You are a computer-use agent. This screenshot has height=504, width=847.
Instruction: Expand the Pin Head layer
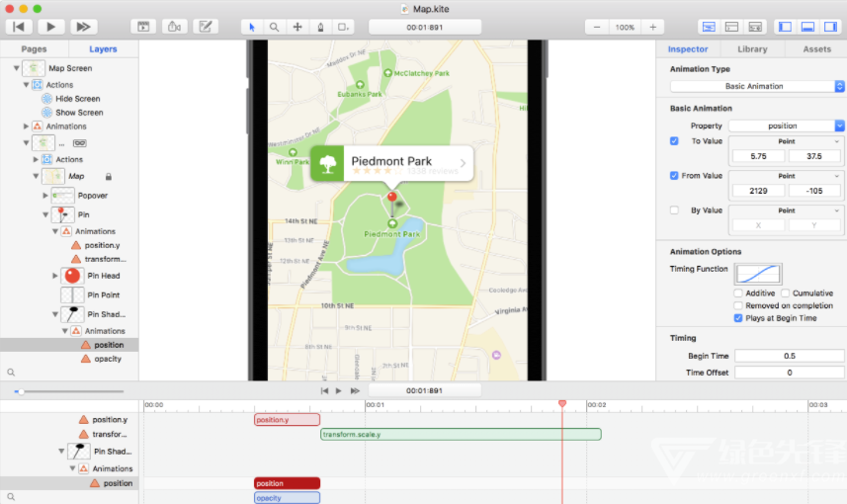tap(55, 276)
